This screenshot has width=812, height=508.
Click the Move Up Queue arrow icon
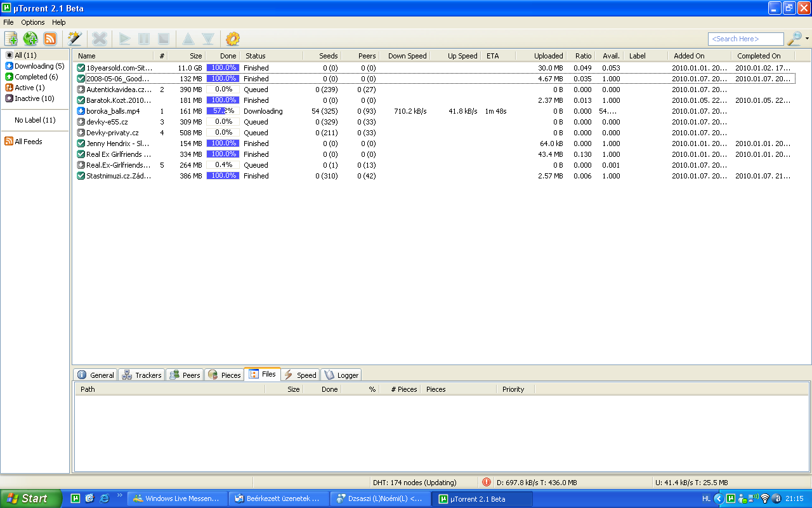[188, 39]
